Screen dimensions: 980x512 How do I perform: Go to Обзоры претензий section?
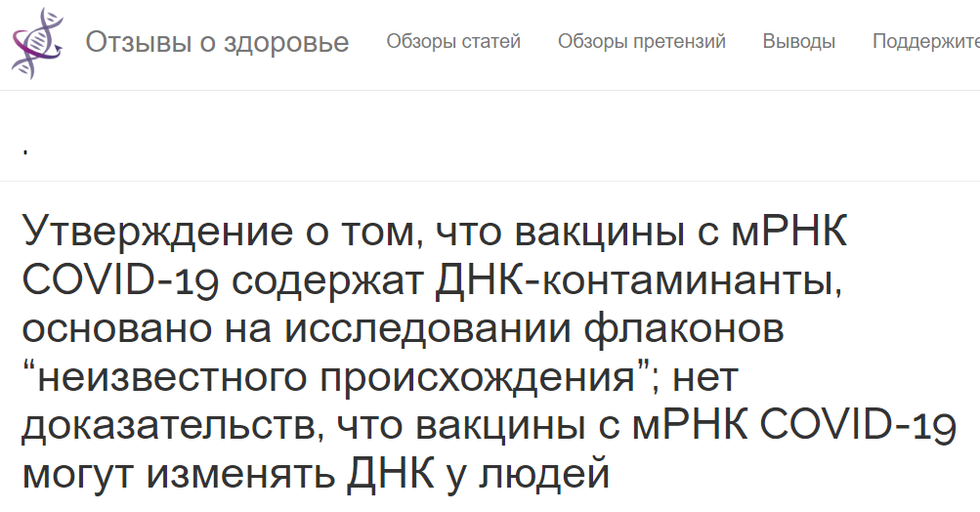coord(641,41)
